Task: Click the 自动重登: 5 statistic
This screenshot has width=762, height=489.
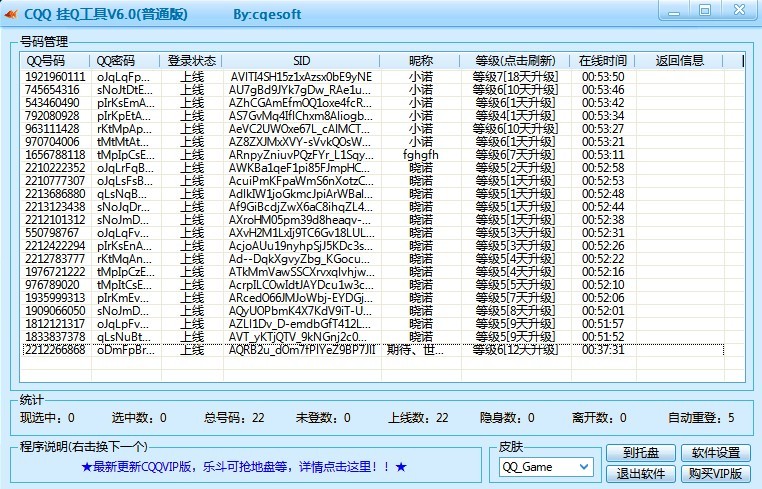Action: coord(701,418)
